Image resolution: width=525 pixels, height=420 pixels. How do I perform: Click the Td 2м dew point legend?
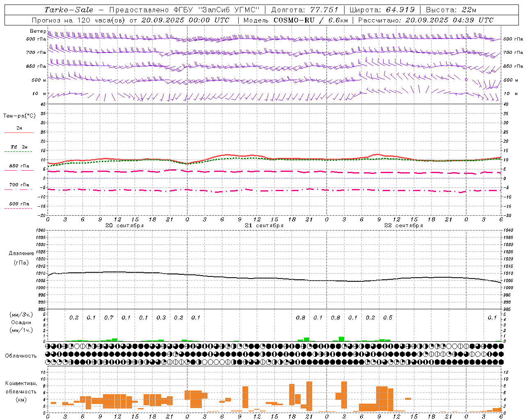click(x=19, y=147)
